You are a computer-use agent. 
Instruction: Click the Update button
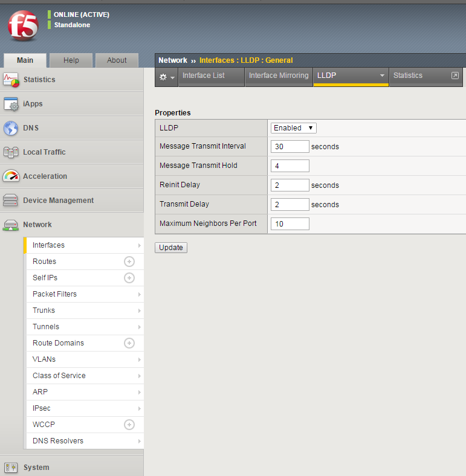pos(171,248)
